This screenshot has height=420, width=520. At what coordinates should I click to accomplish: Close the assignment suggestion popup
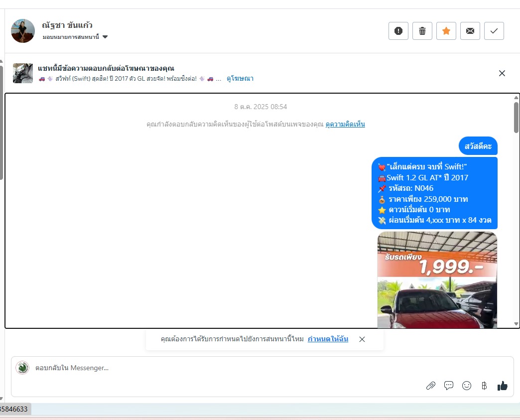click(x=362, y=339)
